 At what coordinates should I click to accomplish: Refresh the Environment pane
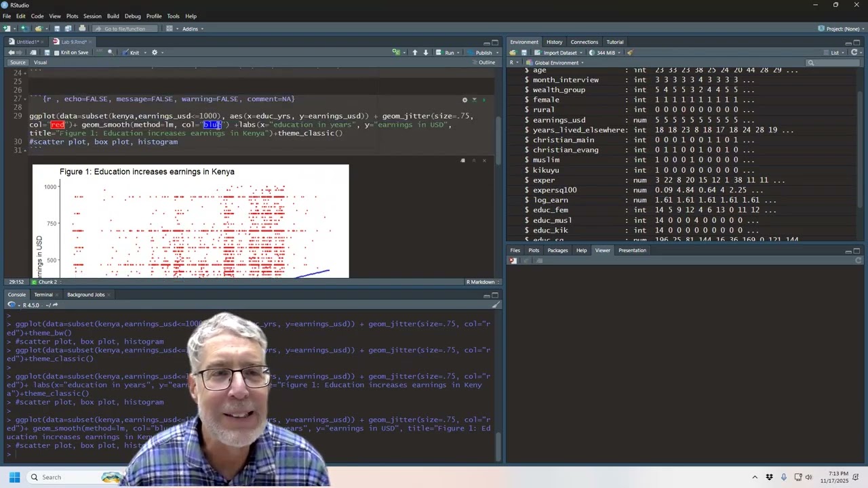point(854,52)
